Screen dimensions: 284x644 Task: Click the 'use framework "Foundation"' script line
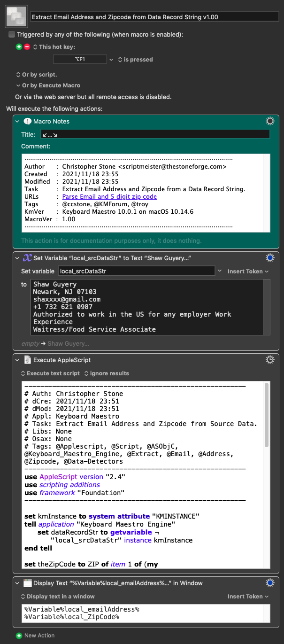[x=74, y=493]
